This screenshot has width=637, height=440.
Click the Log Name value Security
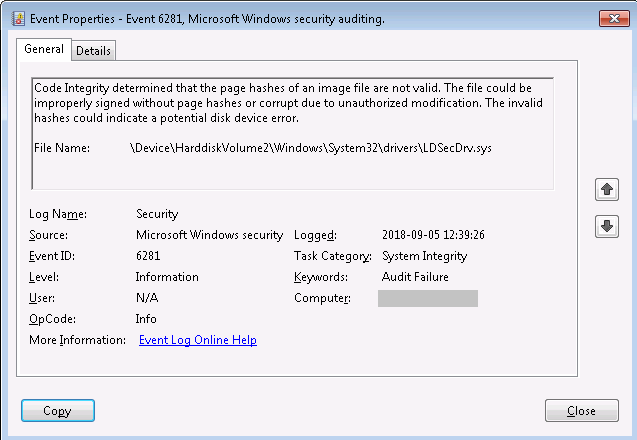tap(157, 214)
